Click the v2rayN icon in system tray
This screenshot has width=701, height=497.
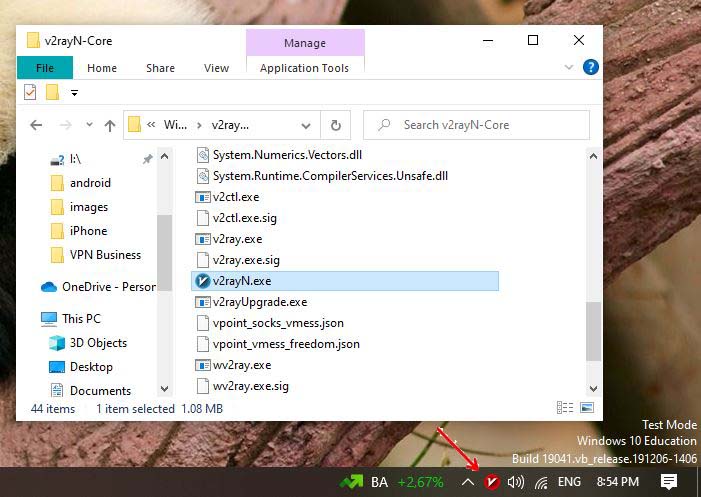click(491, 482)
